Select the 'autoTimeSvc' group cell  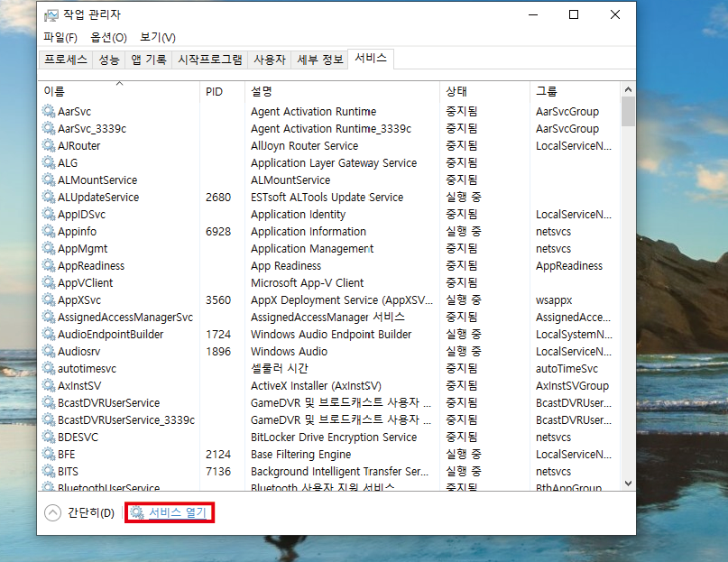click(x=567, y=369)
